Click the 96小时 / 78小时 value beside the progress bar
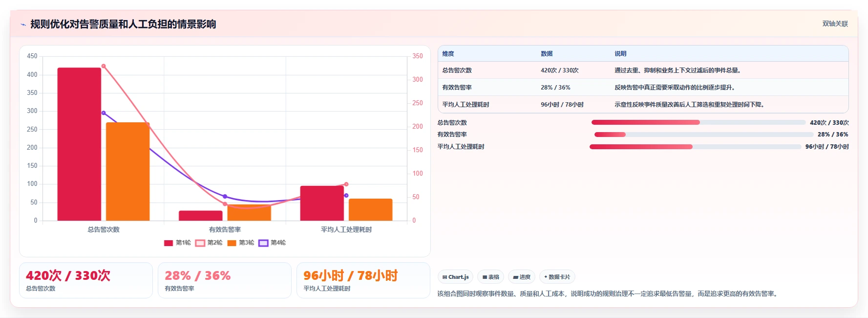868x318 pixels. [x=827, y=147]
